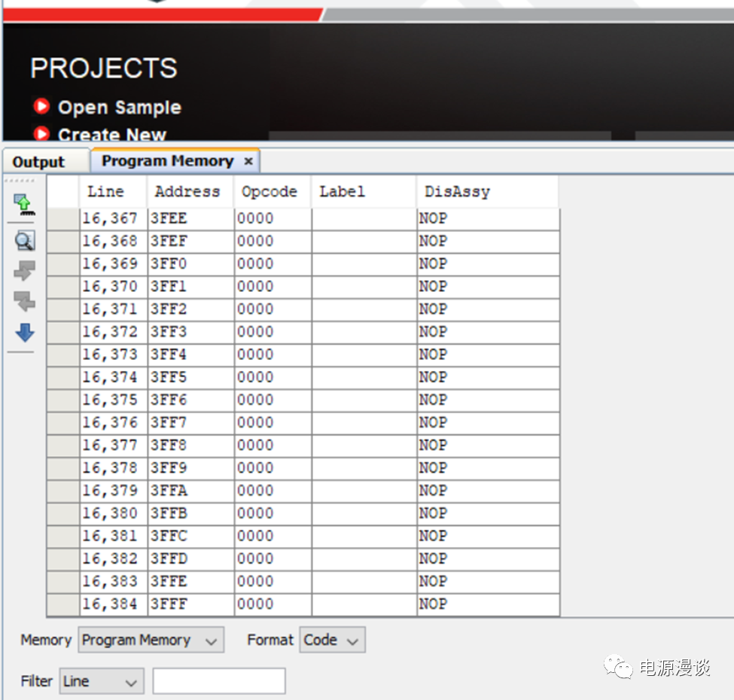
Task: Sort by the Opcode column header
Action: pyautogui.click(x=270, y=192)
